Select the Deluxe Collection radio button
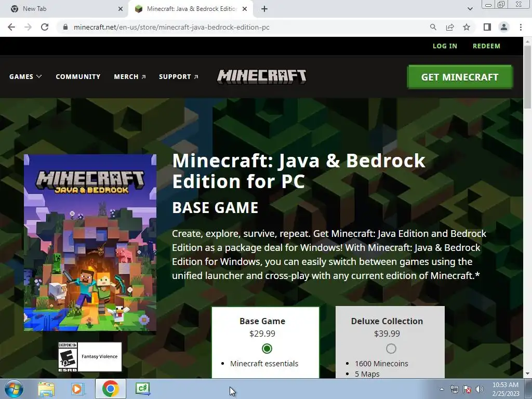 (391, 349)
